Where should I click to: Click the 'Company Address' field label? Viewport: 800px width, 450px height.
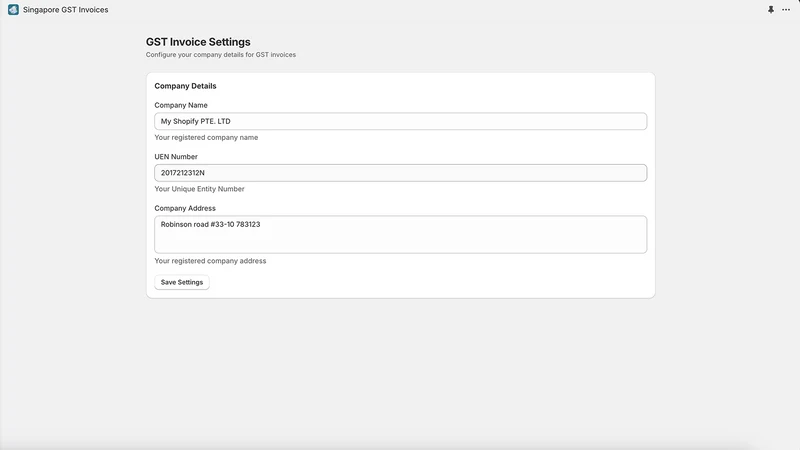pos(185,208)
